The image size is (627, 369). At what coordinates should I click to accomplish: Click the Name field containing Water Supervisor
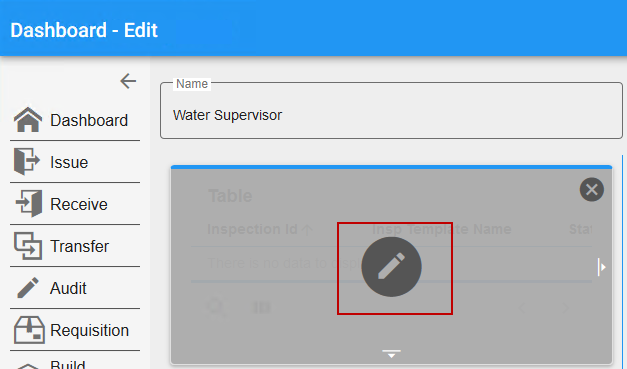pos(391,111)
